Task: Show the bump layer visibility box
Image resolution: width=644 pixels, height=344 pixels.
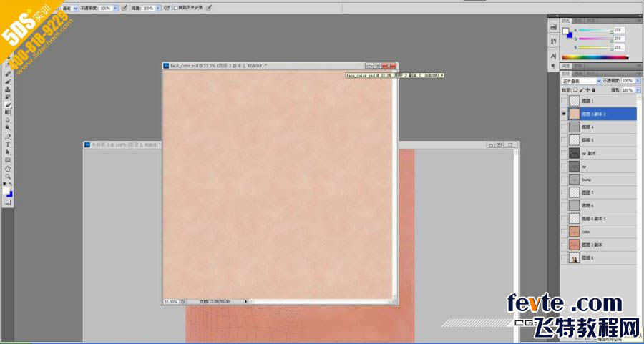Action: pyautogui.click(x=564, y=180)
